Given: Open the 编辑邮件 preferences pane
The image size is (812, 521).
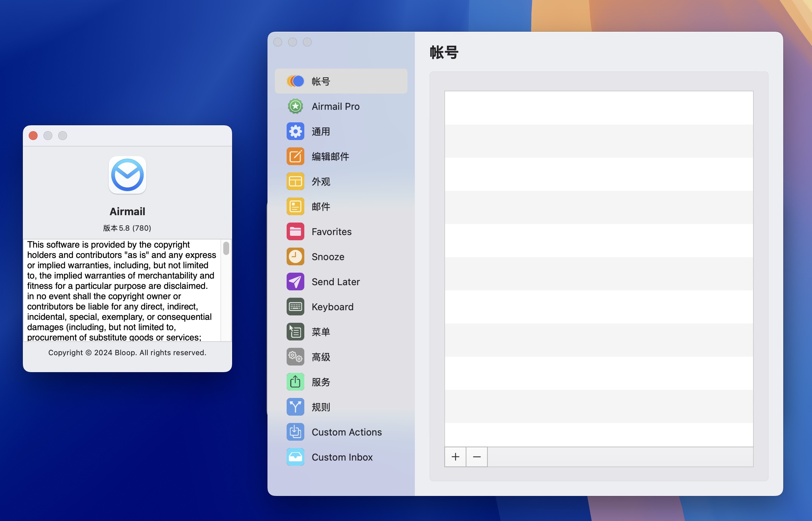Looking at the screenshot, I should [x=341, y=156].
